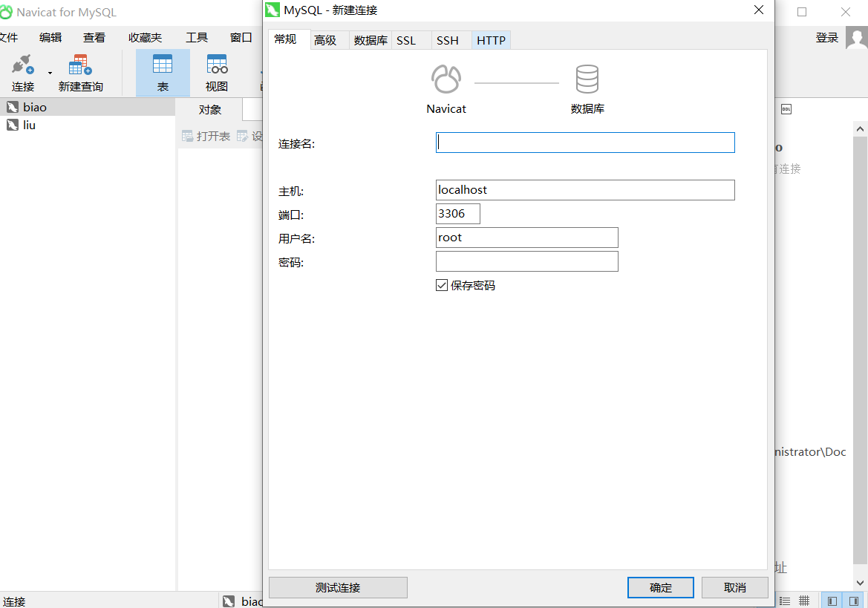This screenshot has width=868, height=608.
Task: Switch to the SSH tab
Action: 451,40
